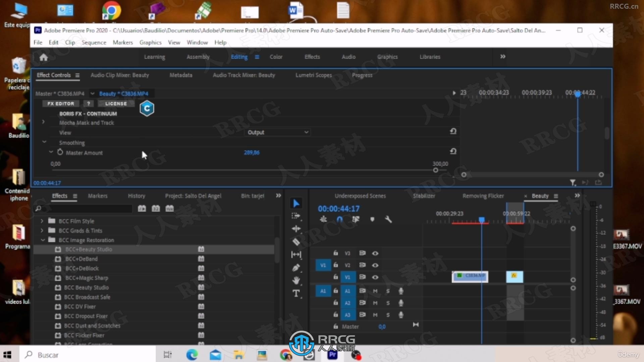This screenshot has height=362, width=644.
Task: Click the filter properties funnel icon
Action: point(573,182)
